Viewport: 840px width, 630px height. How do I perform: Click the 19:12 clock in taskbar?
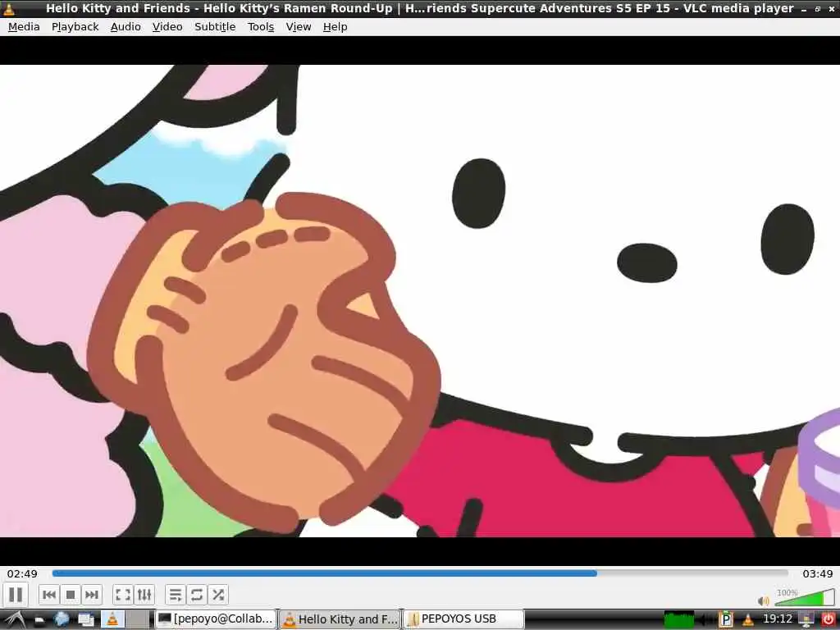[778, 619]
